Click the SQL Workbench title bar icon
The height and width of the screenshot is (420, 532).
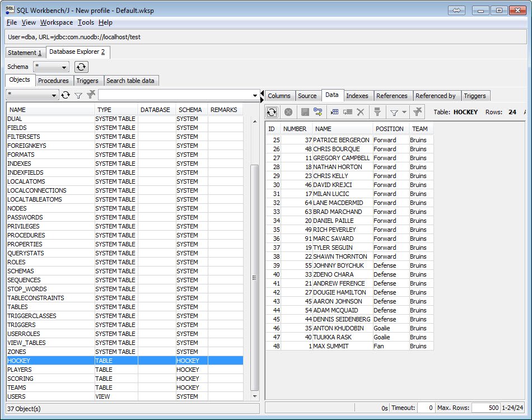click(x=10, y=10)
